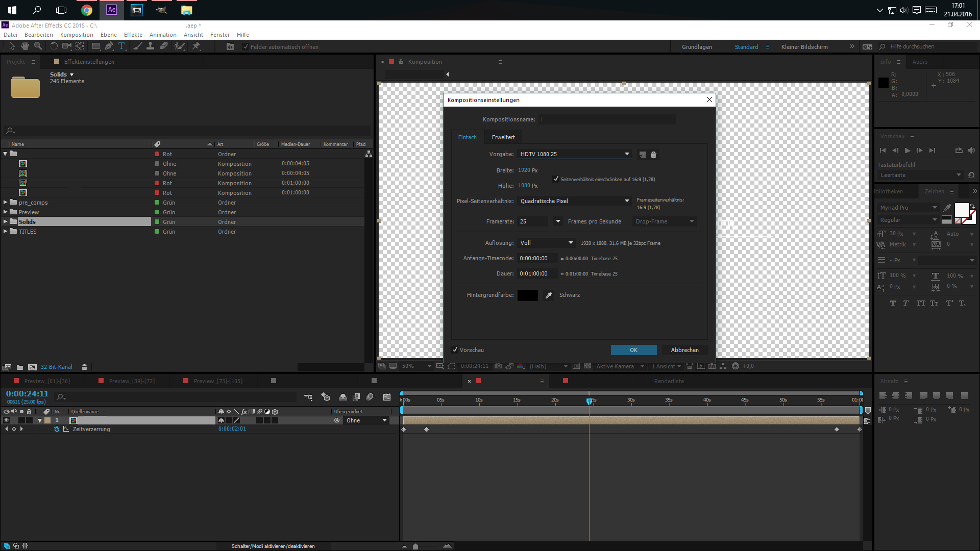Click the eyedropper next to Hintergrundfarbe

pyautogui.click(x=549, y=295)
